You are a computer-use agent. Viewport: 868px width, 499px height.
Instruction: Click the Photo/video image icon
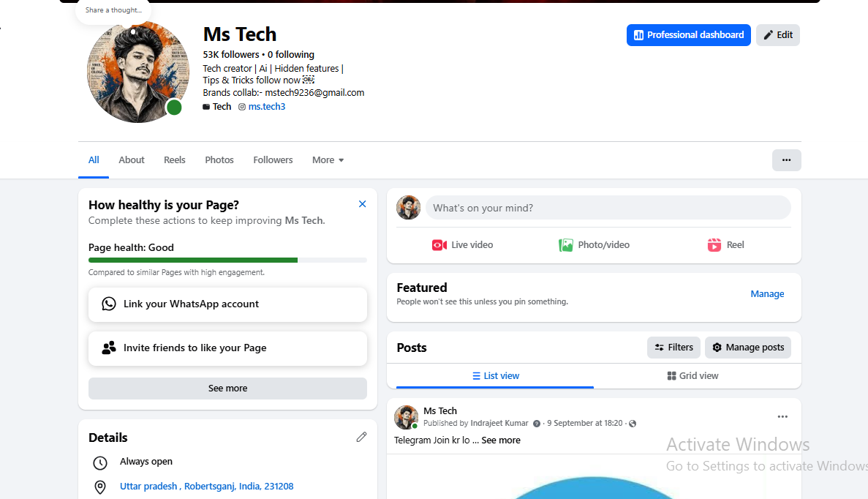point(566,245)
